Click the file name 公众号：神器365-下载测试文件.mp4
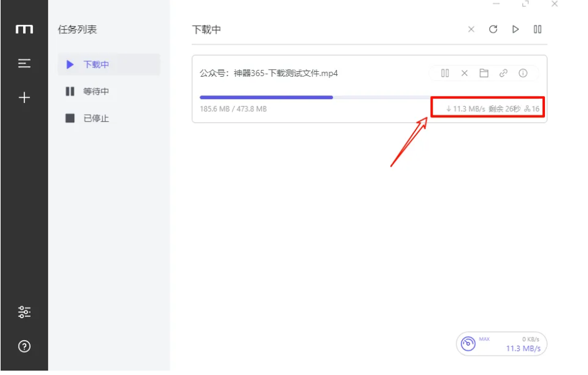The width and height of the screenshot is (588, 375). [x=269, y=73]
